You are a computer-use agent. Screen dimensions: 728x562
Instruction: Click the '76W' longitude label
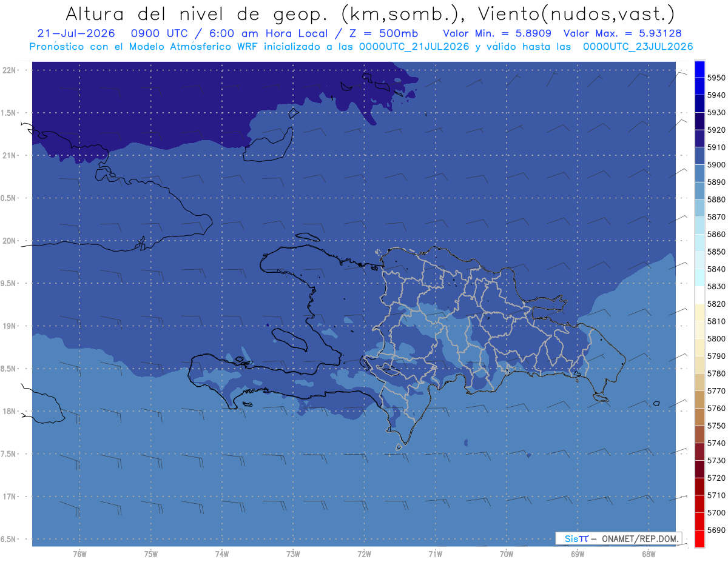point(79,554)
